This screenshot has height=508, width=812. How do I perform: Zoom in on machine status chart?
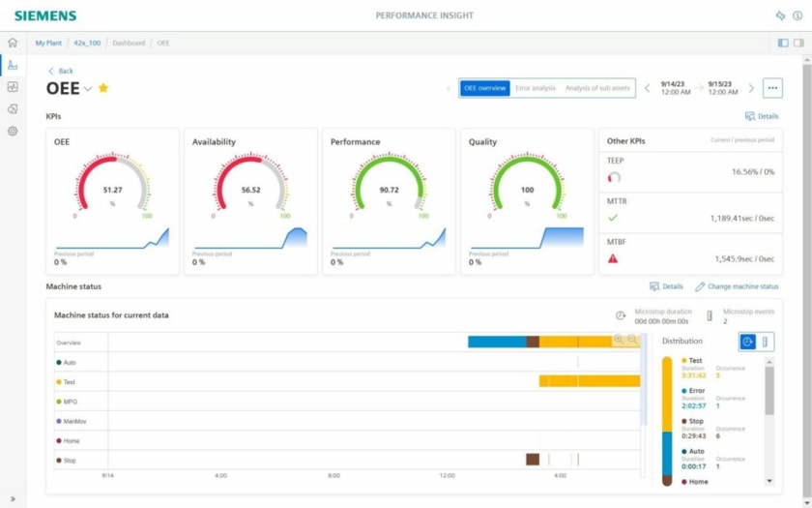(619, 341)
